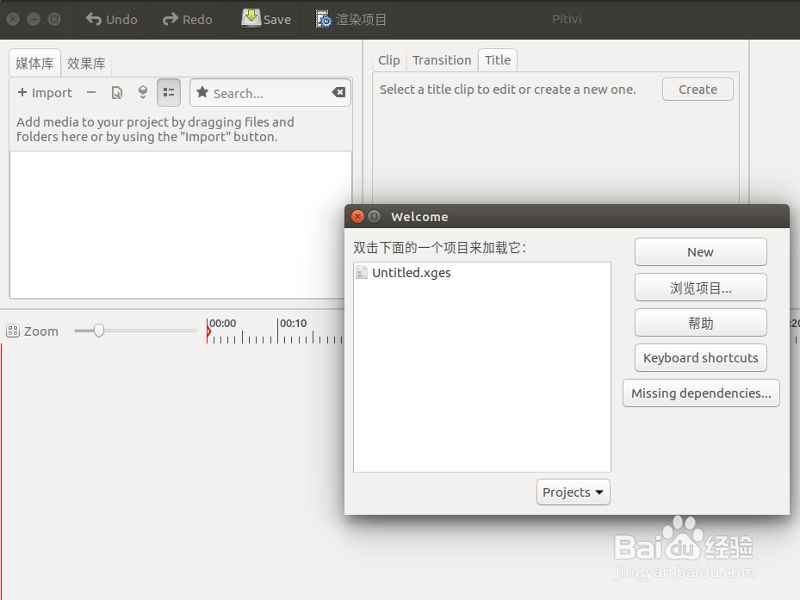Screen dimensions: 800x600
Task: Open clip properties document icon
Action: [x=117, y=93]
